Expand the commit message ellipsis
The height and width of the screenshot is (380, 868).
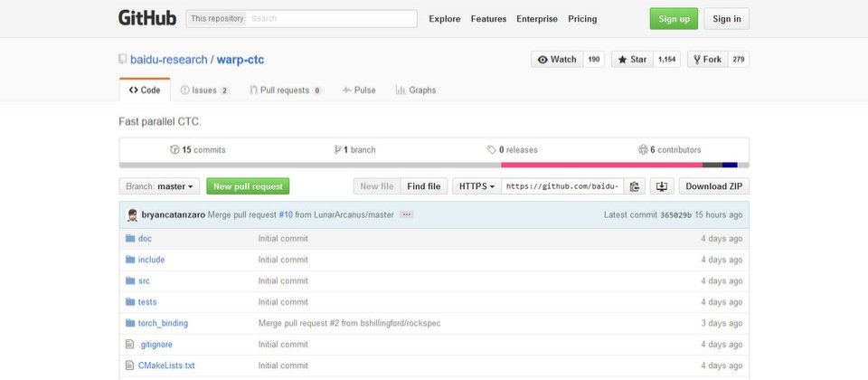[406, 215]
